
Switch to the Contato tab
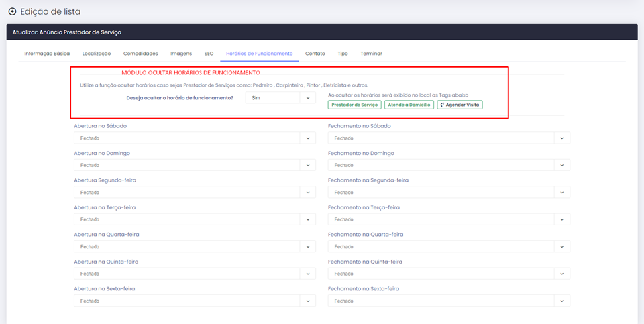[x=315, y=54]
